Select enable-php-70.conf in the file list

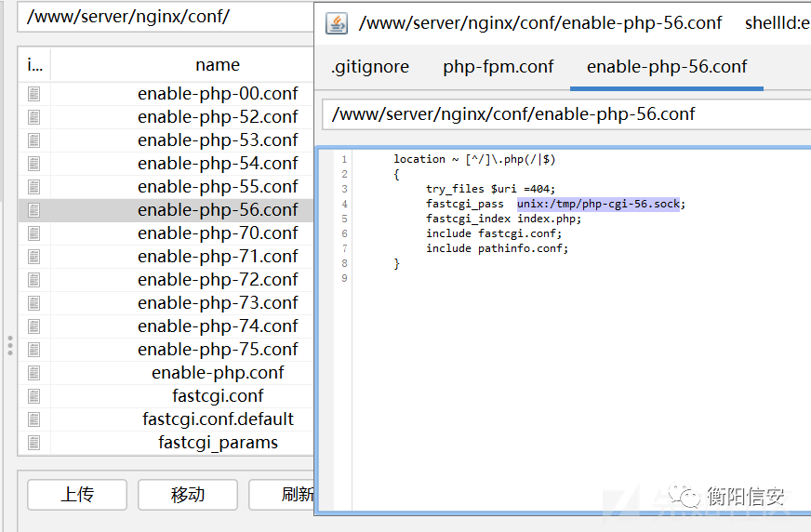(x=218, y=233)
